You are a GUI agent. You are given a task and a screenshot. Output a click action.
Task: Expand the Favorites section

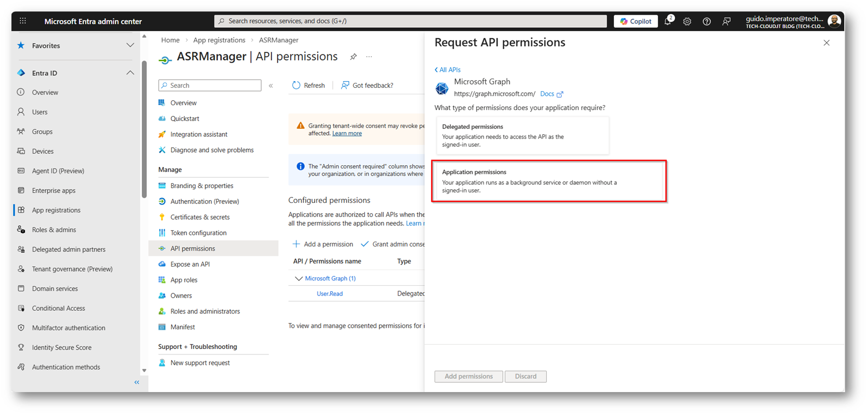point(130,46)
